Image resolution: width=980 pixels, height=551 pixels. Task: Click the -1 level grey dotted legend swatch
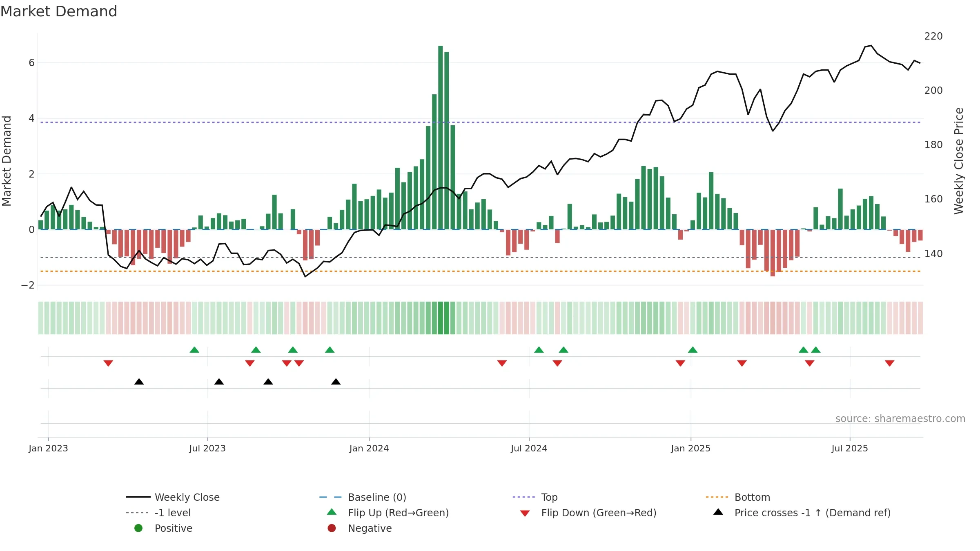(x=137, y=513)
